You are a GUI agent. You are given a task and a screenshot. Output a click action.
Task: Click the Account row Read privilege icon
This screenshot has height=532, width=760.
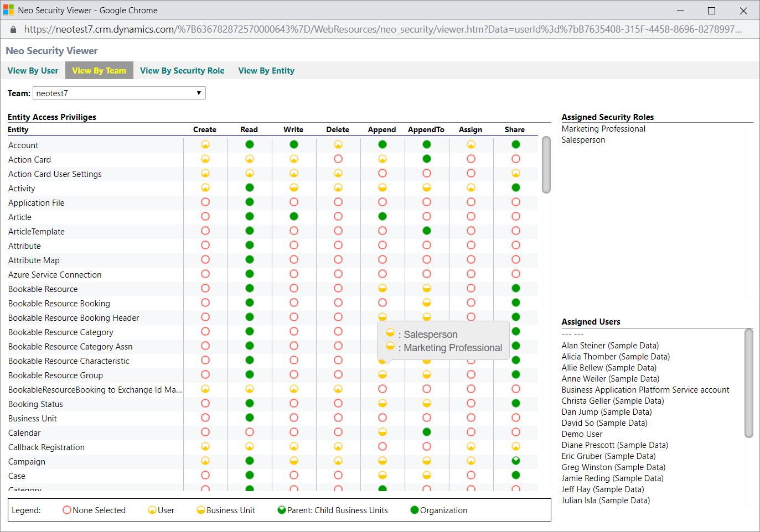click(250, 144)
